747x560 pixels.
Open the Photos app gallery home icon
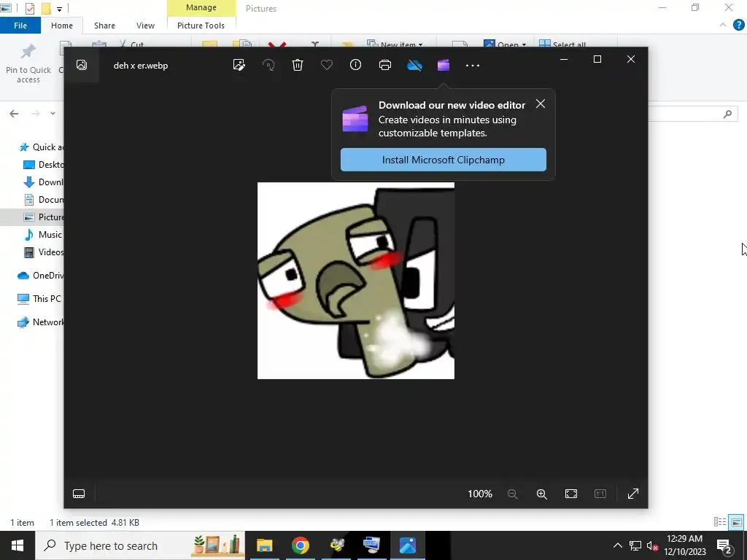click(x=82, y=65)
